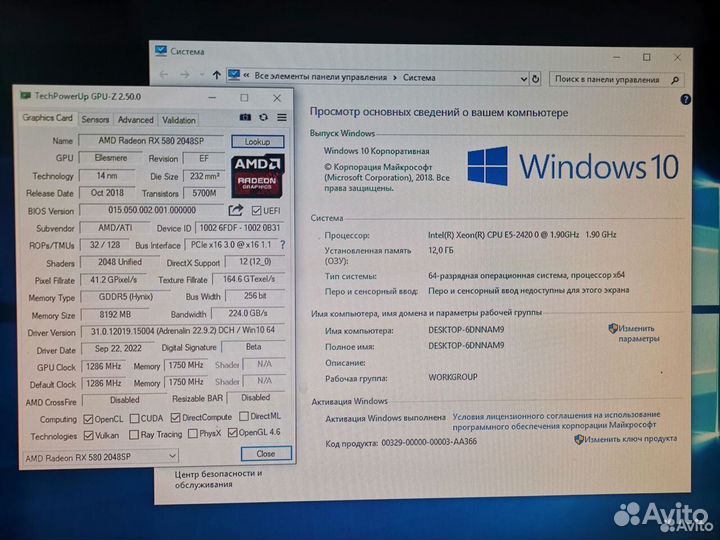Click Все элементы панели управления breadcrumb

point(321,77)
